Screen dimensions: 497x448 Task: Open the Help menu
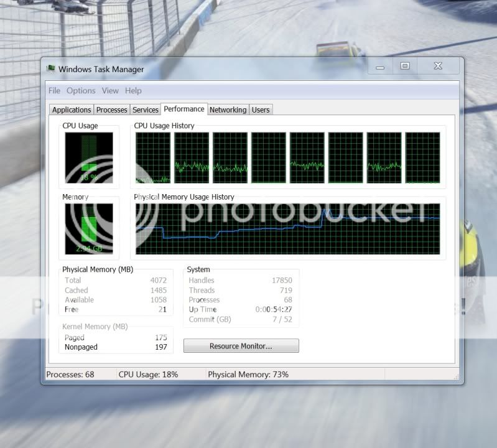[x=133, y=91]
